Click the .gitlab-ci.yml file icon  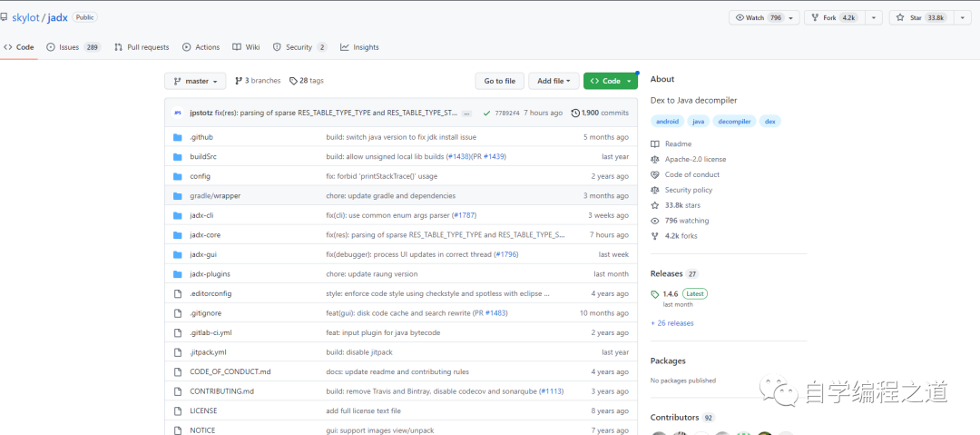(178, 333)
